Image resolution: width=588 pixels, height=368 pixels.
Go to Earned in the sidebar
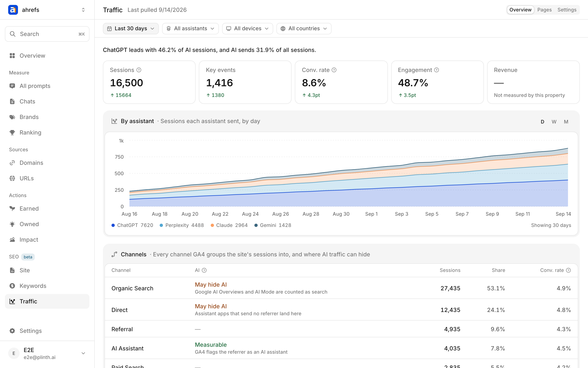tap(47, 209)
